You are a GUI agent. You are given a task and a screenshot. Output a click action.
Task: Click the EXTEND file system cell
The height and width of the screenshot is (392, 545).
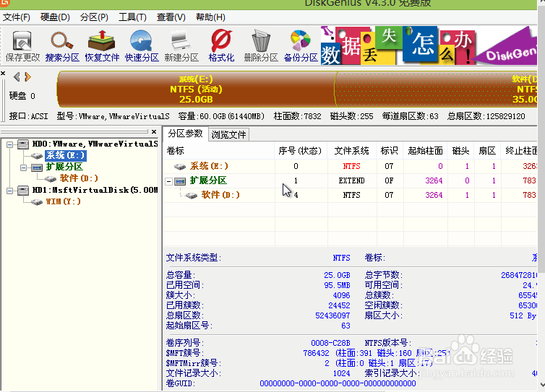pyautogui.click(x=352, y=180)
